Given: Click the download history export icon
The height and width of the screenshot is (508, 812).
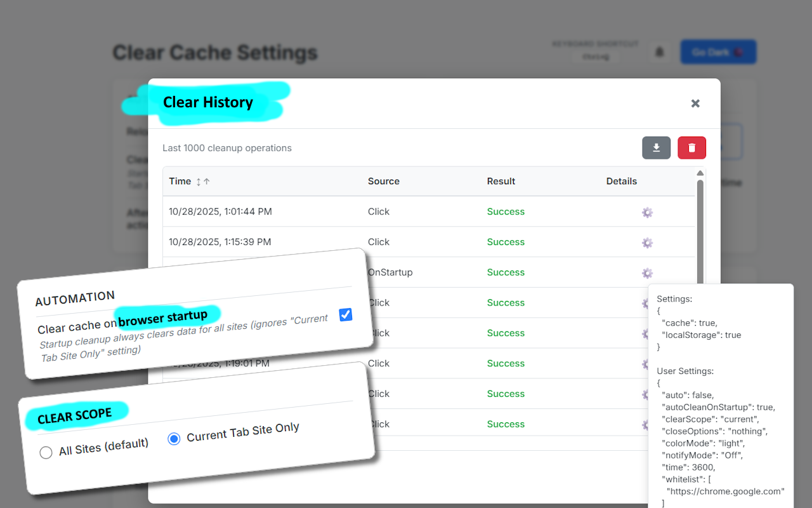Looking at the screenshot, I should click(656, 148).
